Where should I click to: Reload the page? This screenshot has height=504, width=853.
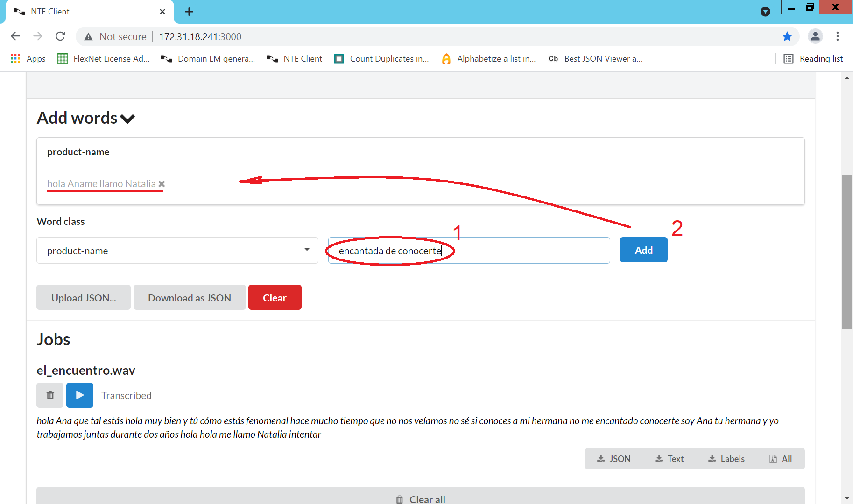tap(60, 36)
